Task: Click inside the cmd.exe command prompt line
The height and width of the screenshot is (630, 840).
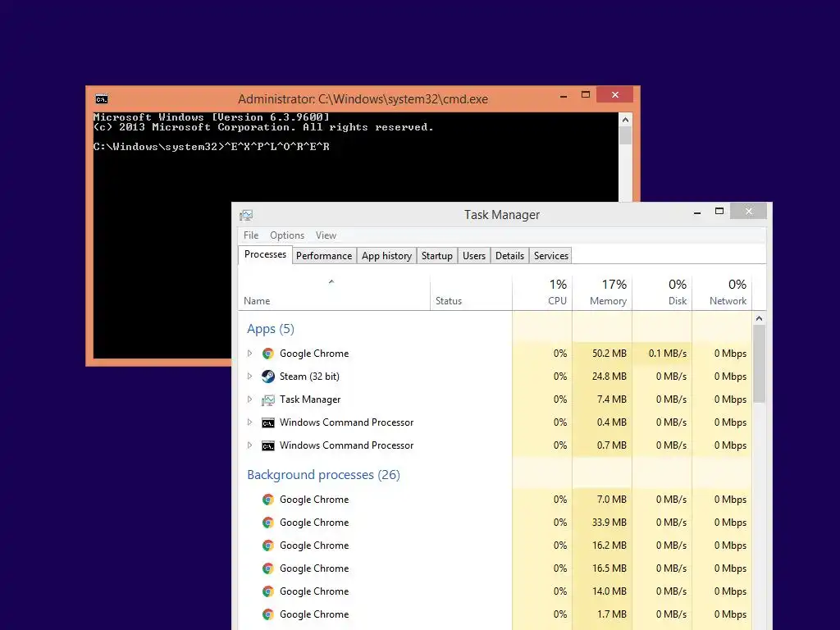Action: (211, 147)
